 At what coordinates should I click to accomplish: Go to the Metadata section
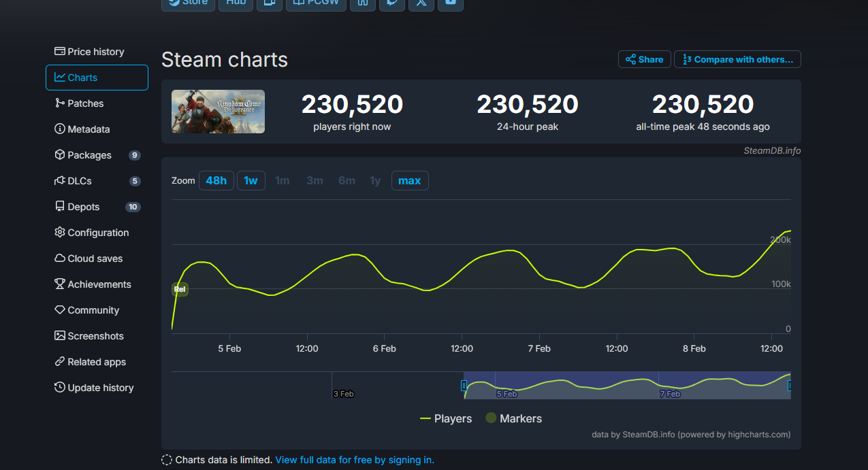[x=88, y=129]
